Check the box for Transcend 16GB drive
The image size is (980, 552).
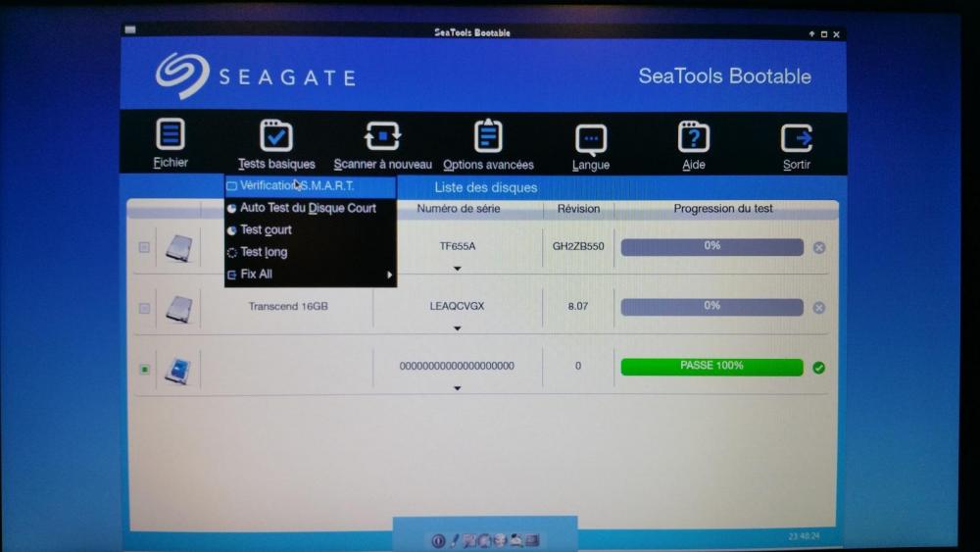pos(144,308)
